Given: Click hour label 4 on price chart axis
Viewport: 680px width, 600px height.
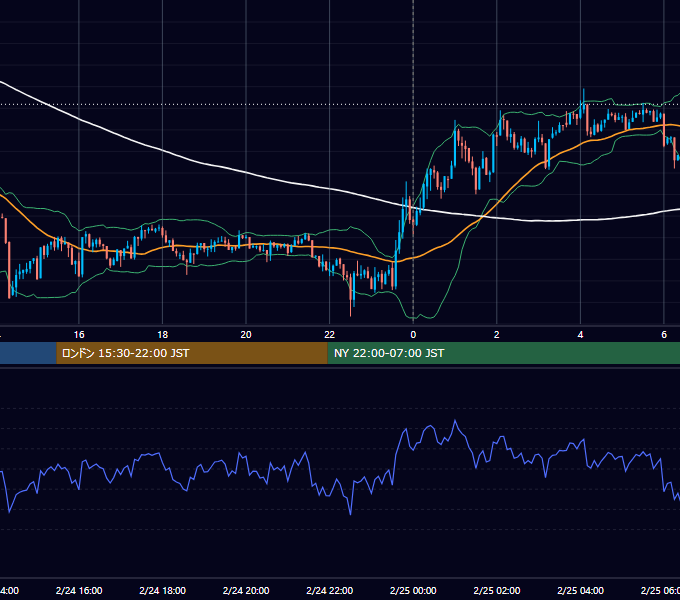Looking at the screenshot, I should tap(580, 335).
